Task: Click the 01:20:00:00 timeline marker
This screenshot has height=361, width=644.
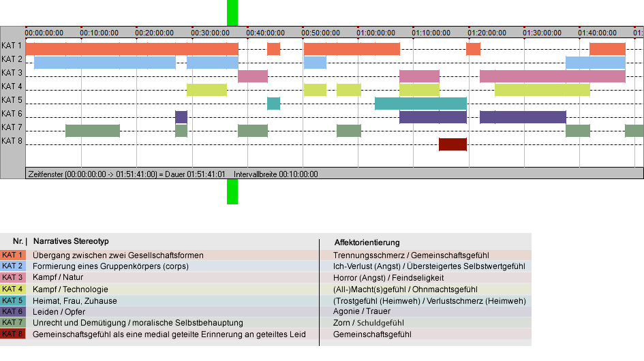Action: (487, 33)
